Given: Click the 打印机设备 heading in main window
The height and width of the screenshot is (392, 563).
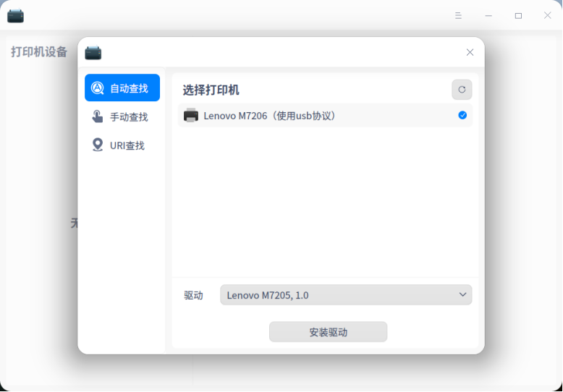Looking at the screenshot, I should click(39, 51).
